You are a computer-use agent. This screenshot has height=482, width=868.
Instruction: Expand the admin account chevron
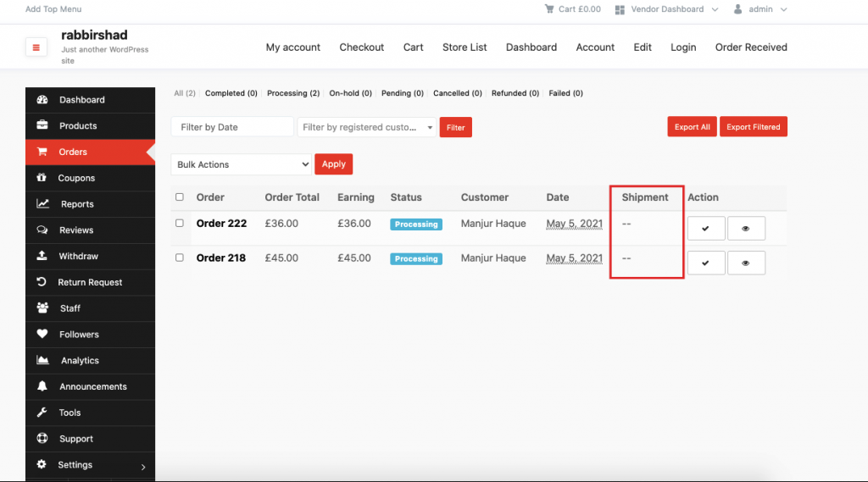point(783,9)
